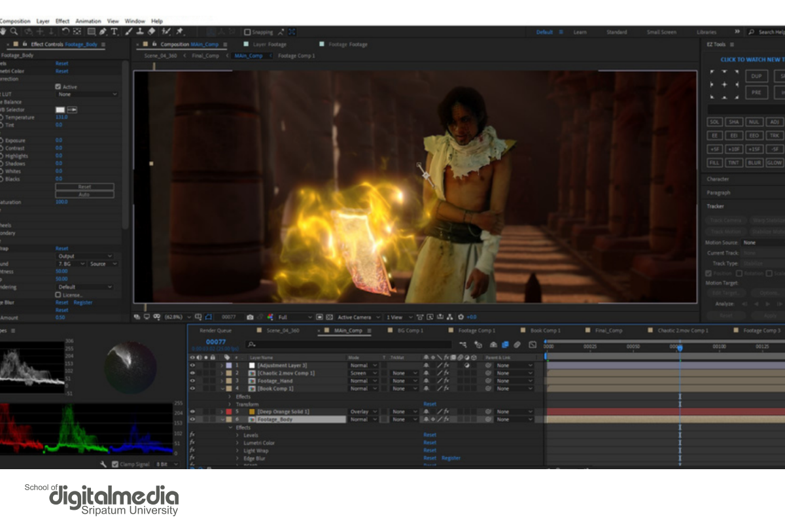785x532 pixels.
Task: Select the Hand tool in toolbar
Action: 3,31
